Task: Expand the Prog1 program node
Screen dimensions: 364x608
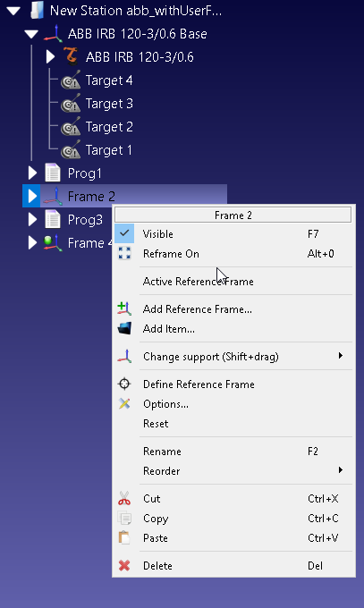Action: pyautogui.click(x=32, y=173)
